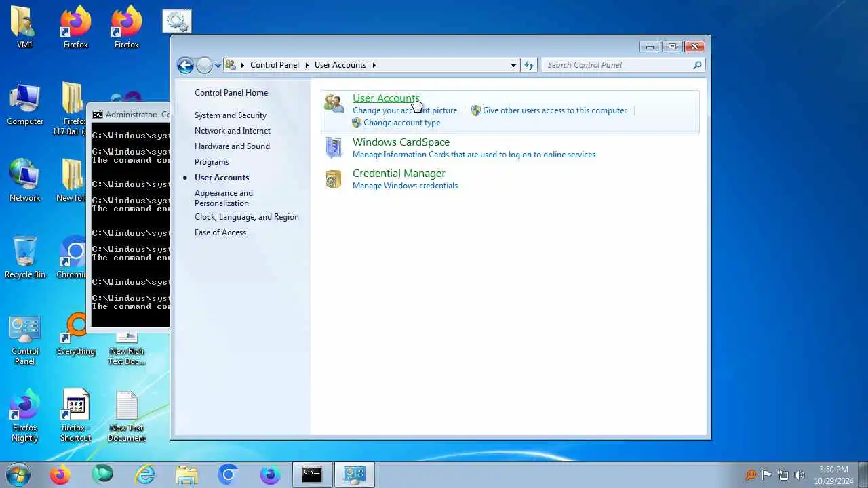
Task: Open Credential Manager
Action: point(399,174)
